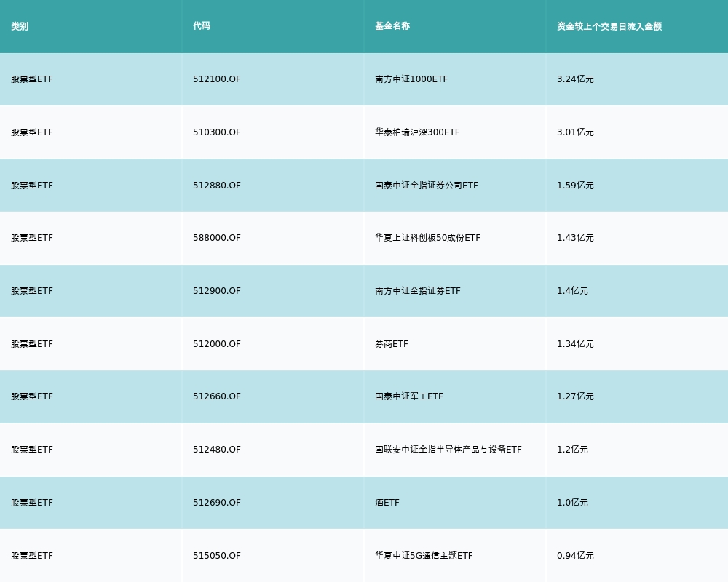Select code 512000.OF
The image size is (728, 582).
coord(217,344)
